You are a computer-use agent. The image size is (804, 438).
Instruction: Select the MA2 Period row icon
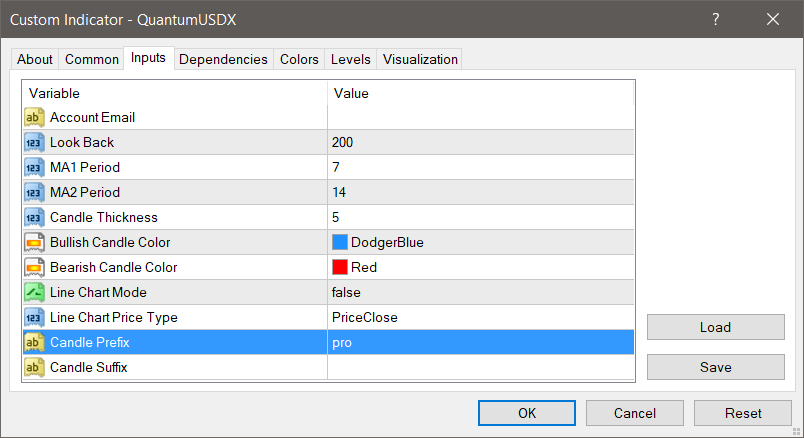click(33, 192)
